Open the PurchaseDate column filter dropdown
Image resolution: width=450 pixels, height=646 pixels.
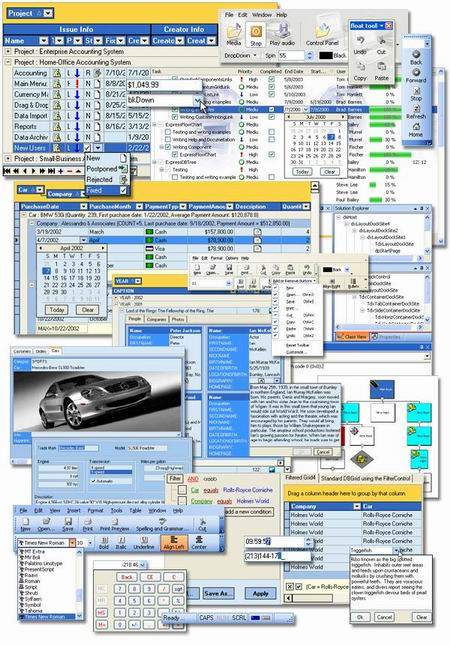pyautogui.click(x=84, y=206)
